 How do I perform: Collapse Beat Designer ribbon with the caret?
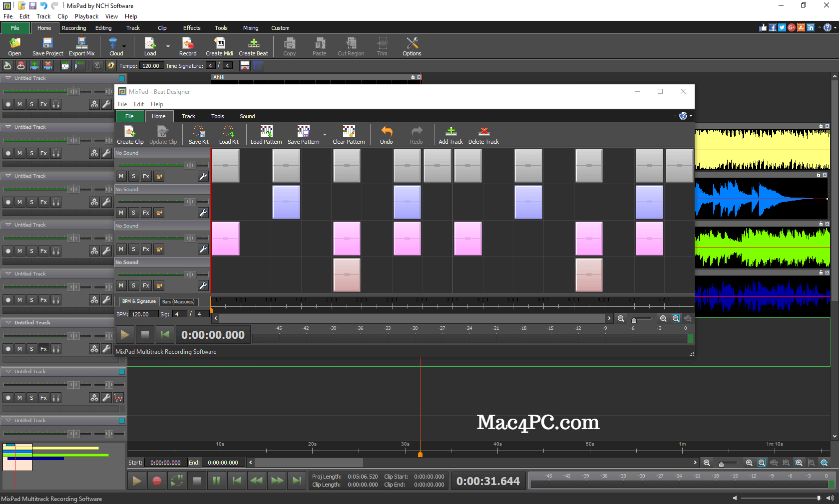click(675, 116)
